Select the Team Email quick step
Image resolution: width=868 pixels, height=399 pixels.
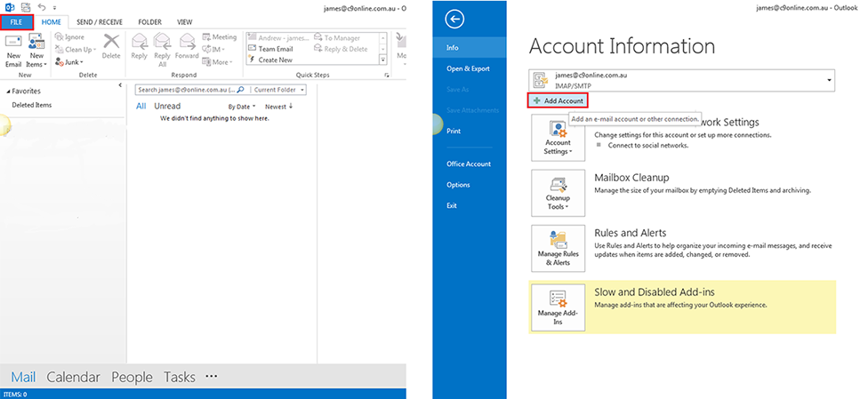270,49
